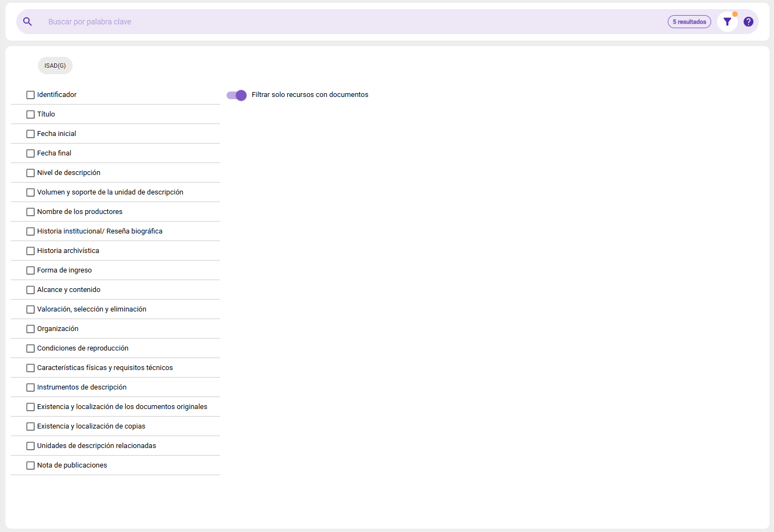Select Nombre de los productores checkbox
The image size is (774, 532).
pyautogui.click(x=30, y=212)
